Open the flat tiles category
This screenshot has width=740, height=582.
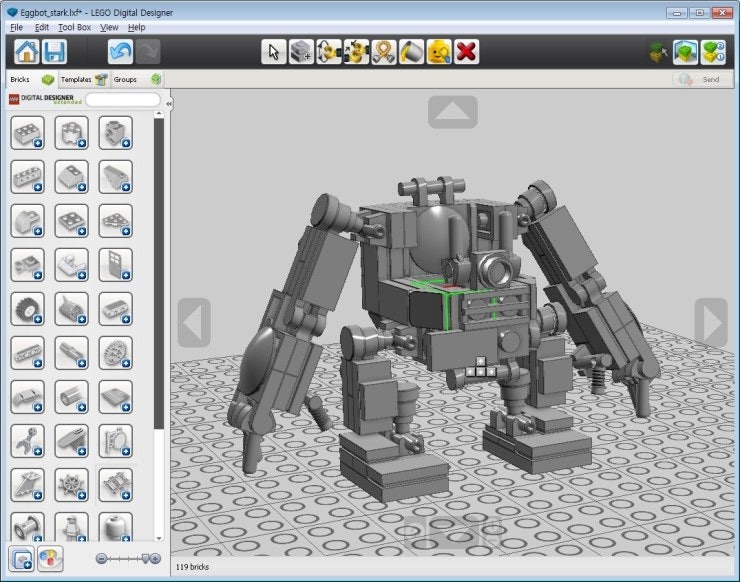pos(116,397)
